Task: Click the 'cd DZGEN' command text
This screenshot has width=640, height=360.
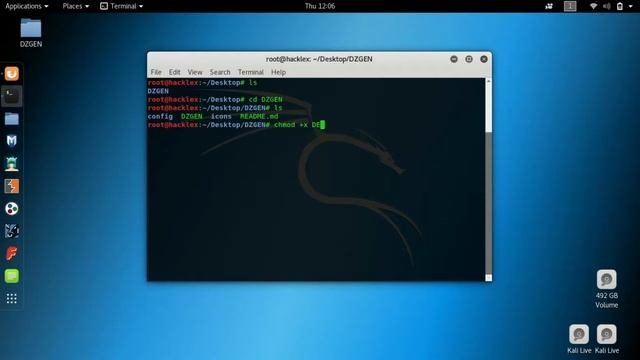Action: coord(265,100)
